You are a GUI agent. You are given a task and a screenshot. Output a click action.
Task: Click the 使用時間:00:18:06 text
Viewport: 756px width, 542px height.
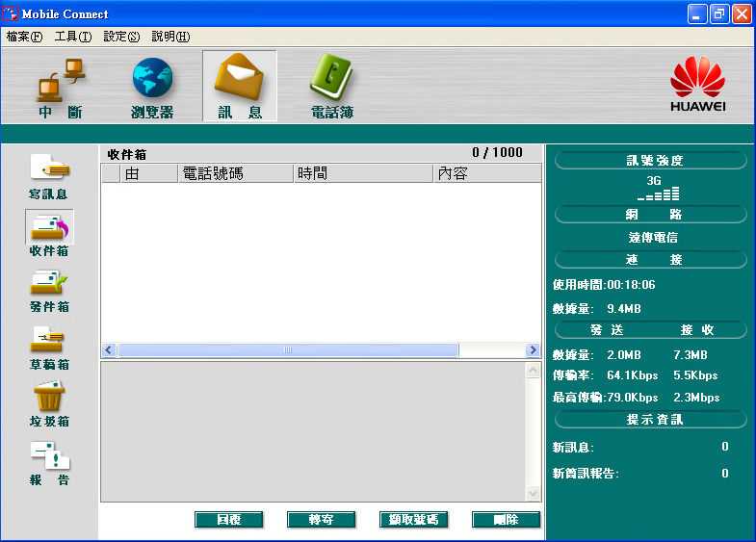click(604, 285)
